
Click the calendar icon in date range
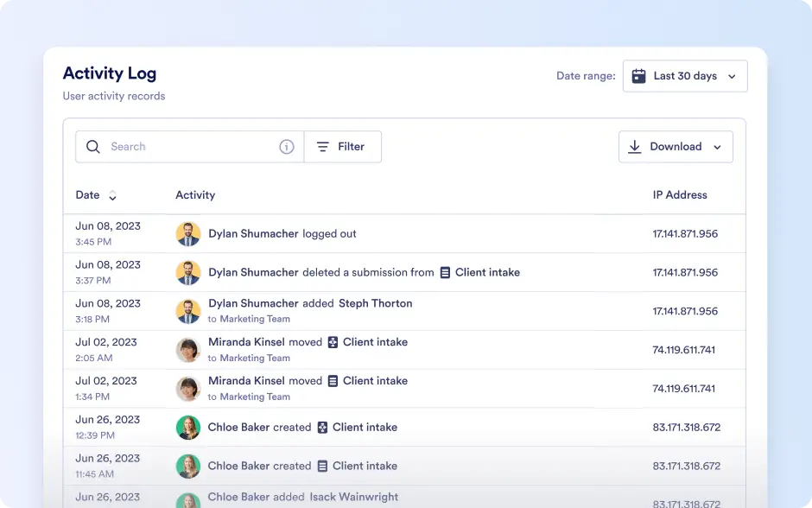[x=638, y=76]
